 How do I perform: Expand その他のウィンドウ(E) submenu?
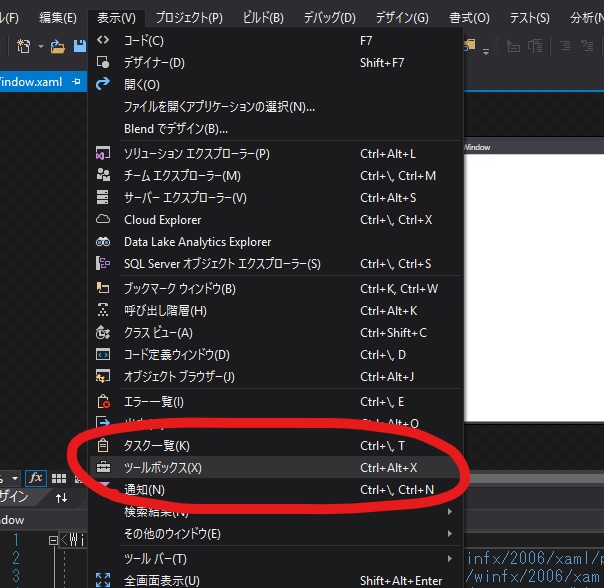275,534
